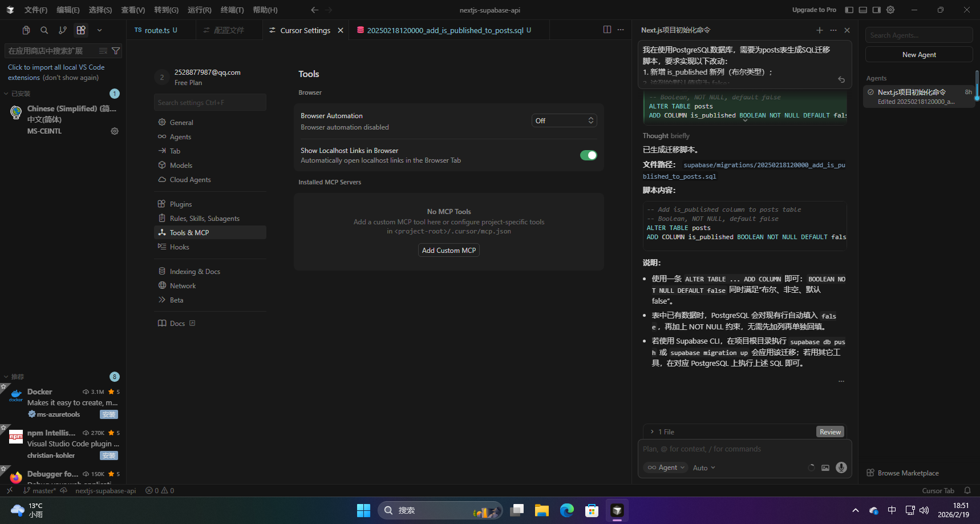Viewport: 980px width, 524px height.
Task: Open the Windows Start menu
Action: tap(363, 510)
